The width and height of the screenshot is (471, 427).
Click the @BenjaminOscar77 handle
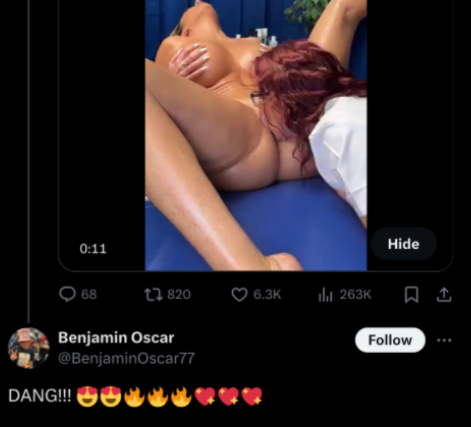pyautogui.click(x=126, y=358)
